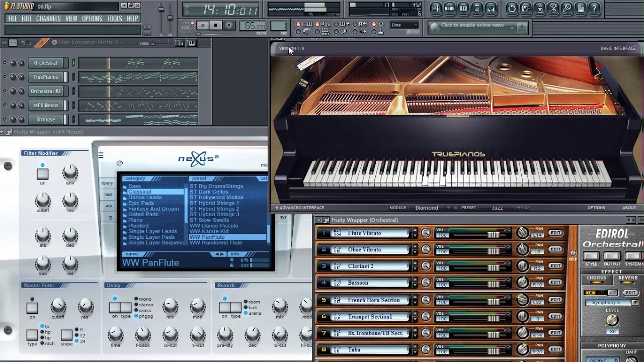This screenshot has width=644, height=362.
Task: Open the FILE menu
Action: coord(13,19)
